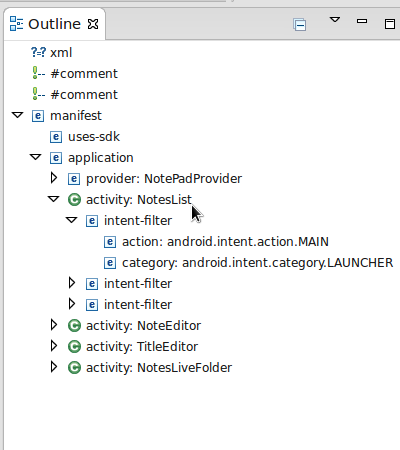Click the first #comment node icon
Image resolution: width=400 pixels, height=450 pixels.
(x=38, y=73)
